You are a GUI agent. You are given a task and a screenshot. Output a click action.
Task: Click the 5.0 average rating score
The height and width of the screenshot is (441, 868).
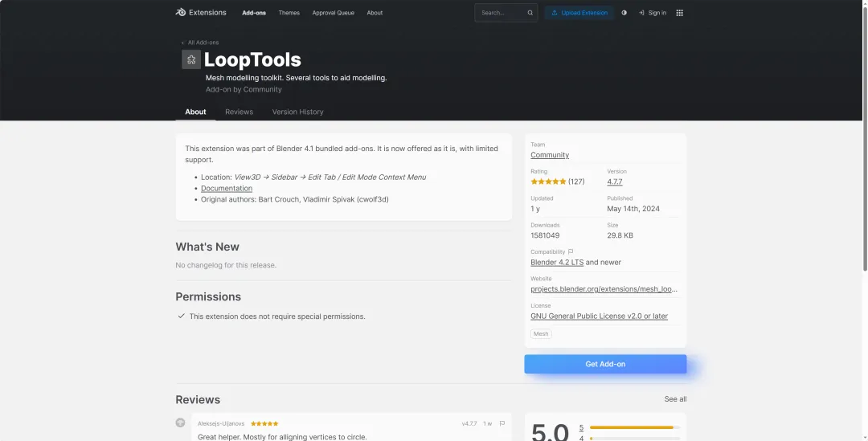[550, 432]
